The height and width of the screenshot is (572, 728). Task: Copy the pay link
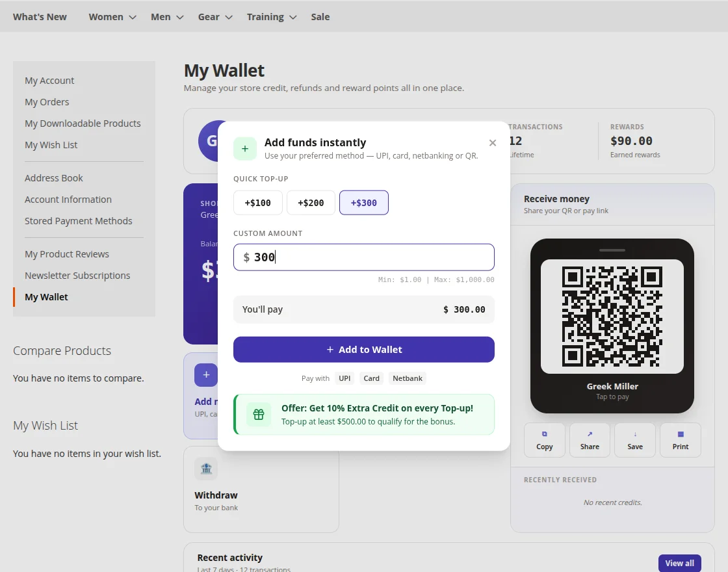coord(544,440)
